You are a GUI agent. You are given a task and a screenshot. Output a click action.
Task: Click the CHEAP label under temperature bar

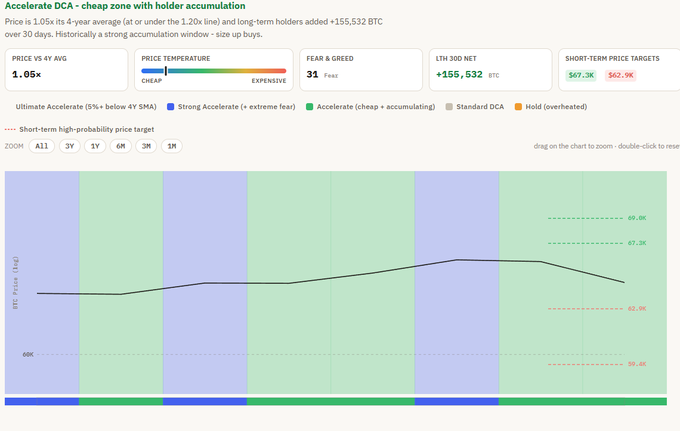151,81
